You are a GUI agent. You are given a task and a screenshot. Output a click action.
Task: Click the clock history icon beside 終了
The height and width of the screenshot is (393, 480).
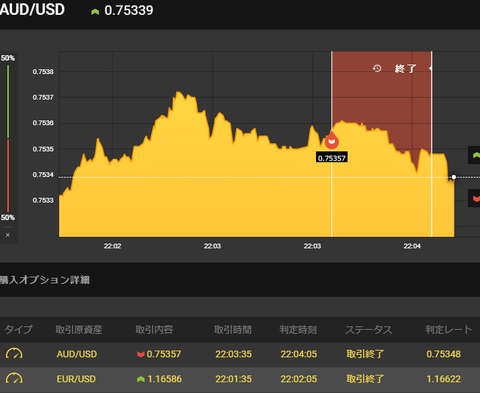click(x=377, y=68)
